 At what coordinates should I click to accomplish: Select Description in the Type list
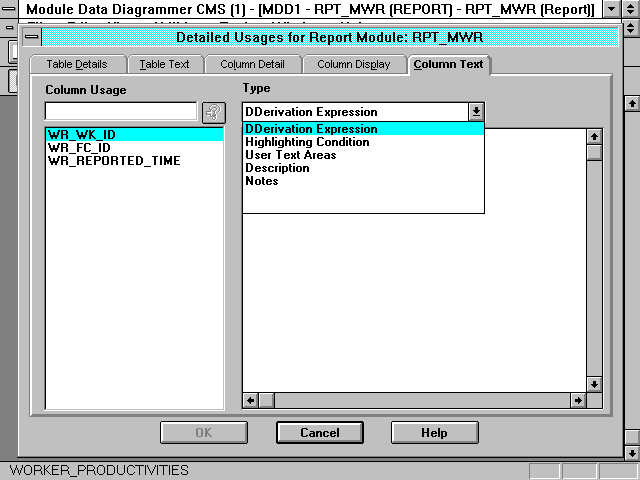277,168
